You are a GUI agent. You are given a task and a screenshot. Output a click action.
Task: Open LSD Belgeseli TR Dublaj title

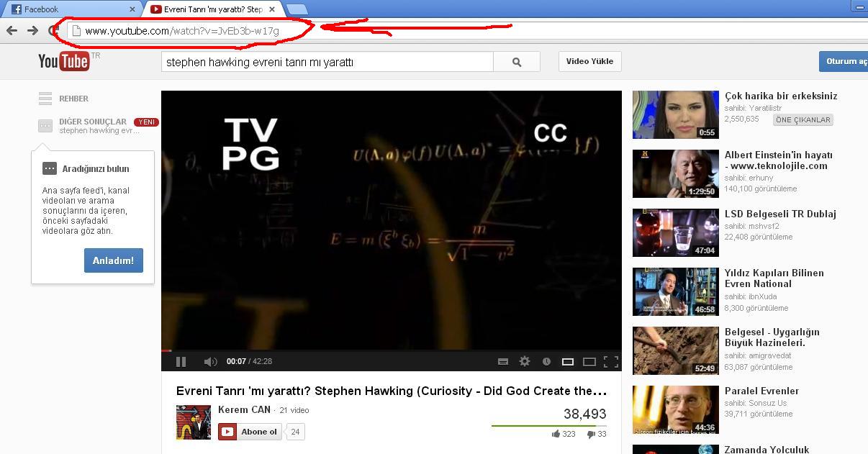click(780, 214)
